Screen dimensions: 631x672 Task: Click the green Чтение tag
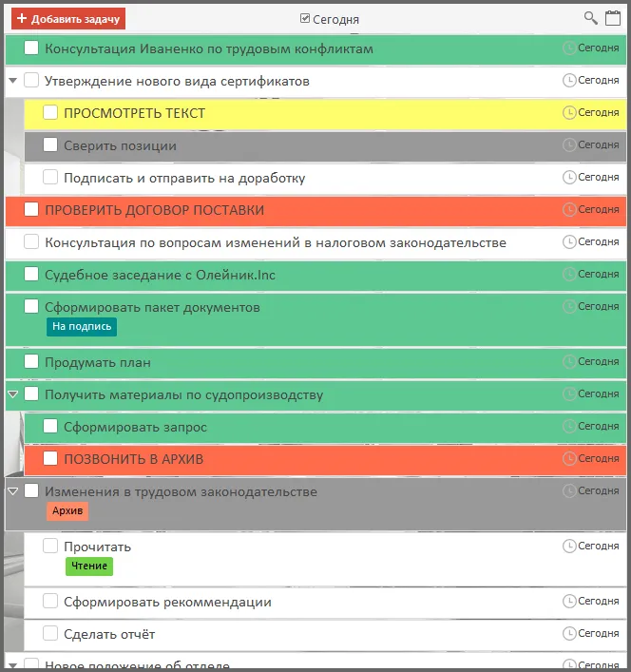pos(88,566)
